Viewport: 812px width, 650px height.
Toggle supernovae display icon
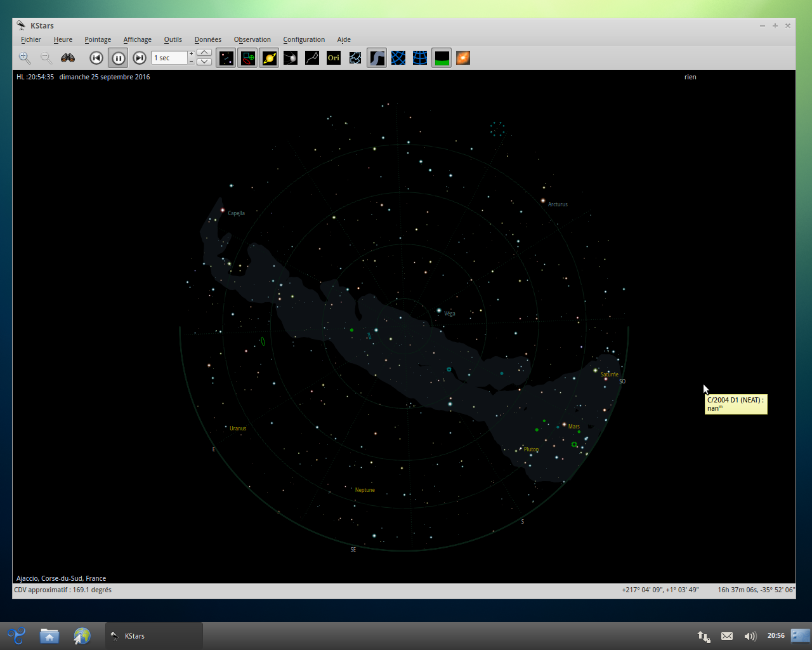pos(291,58)
